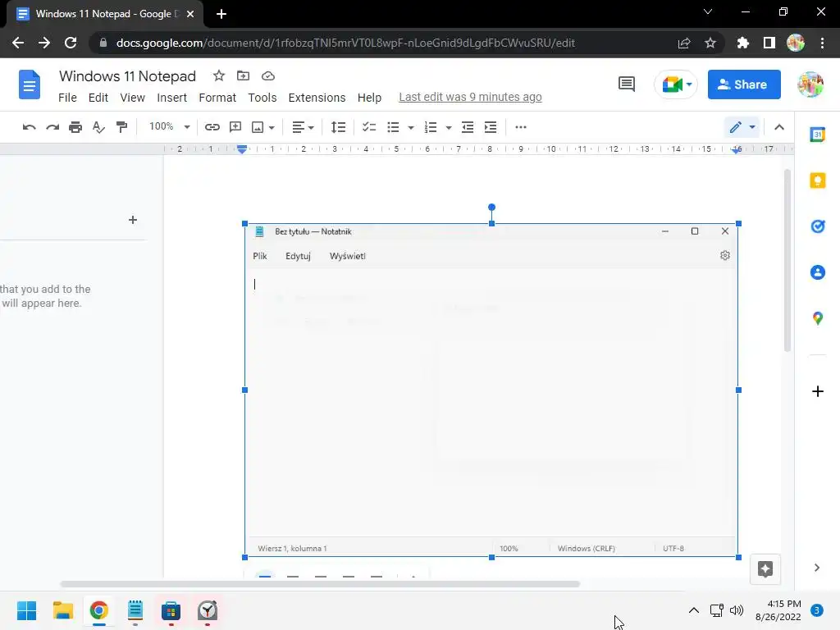Viewport: 840px width, 630px height.
Task: Toggle the Chrome side panel
Action: pyautogui.click(x=769, y=43)
